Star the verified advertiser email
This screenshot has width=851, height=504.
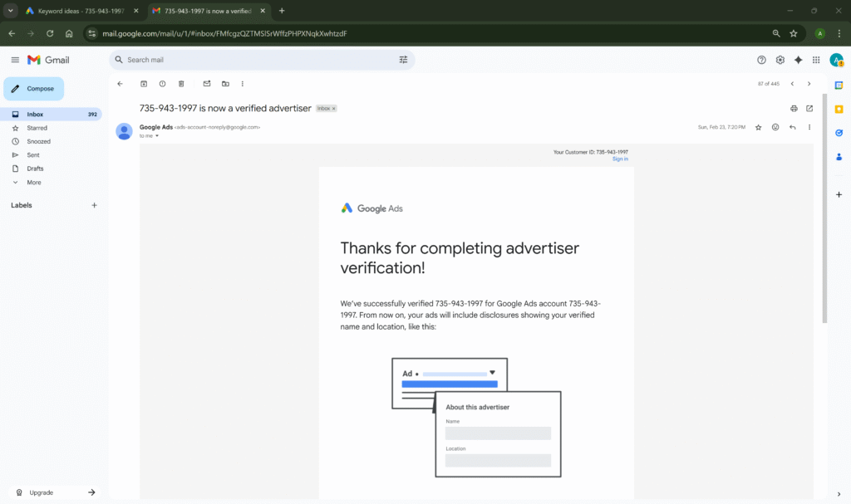[758, 127]
